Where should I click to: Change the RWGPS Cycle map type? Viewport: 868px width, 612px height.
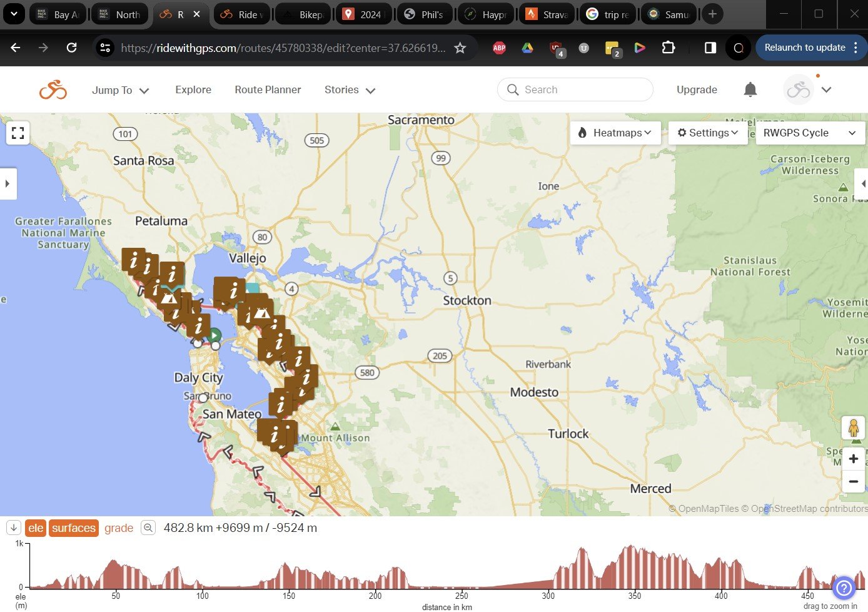[810, 133]
